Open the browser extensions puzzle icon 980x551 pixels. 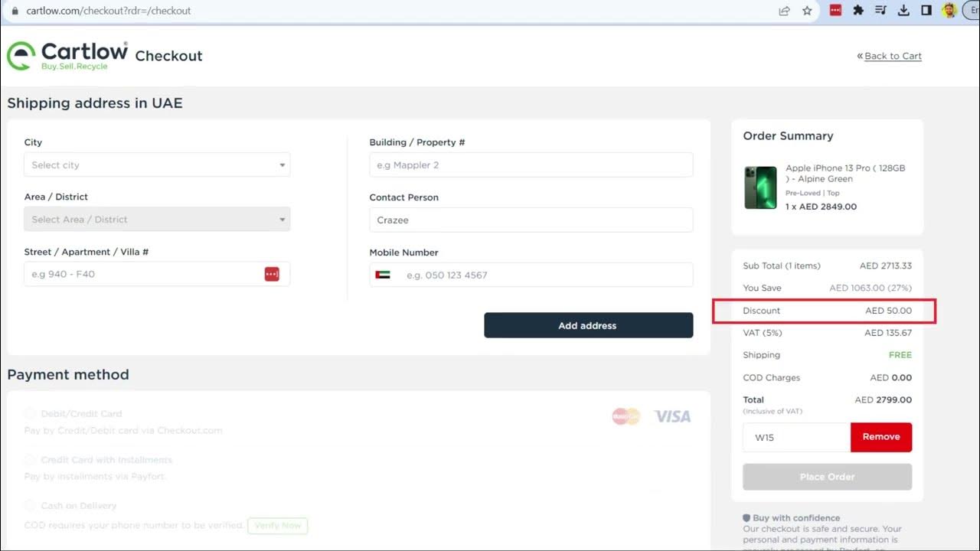point(858,11)
